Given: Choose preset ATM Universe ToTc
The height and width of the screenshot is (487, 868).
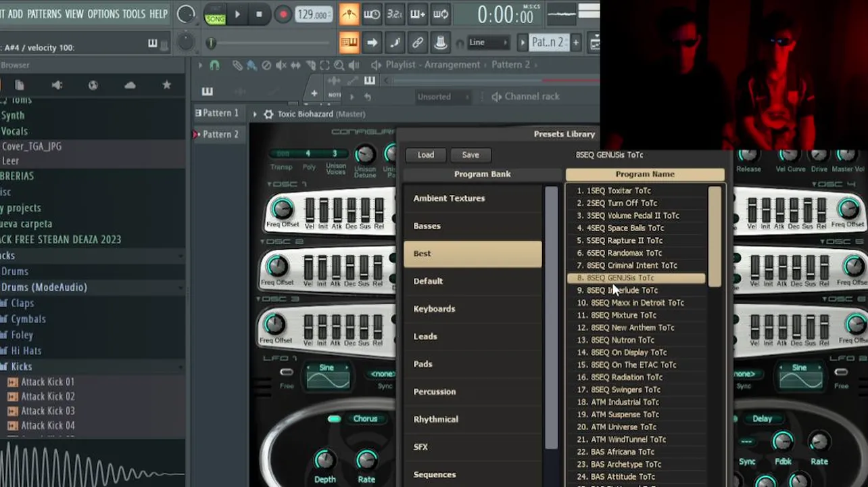Looking at the screenshot, I should click(637, 427).
